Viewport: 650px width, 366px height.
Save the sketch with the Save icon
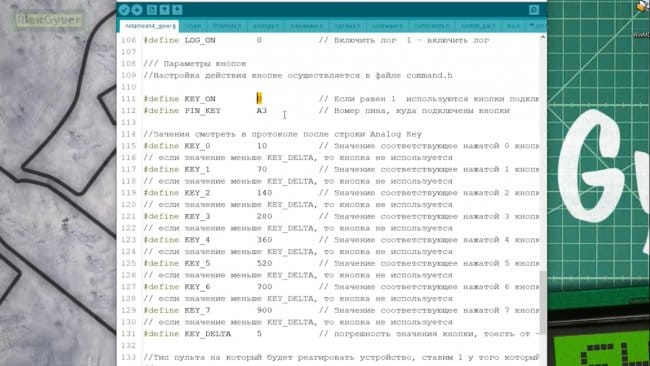point(177,10)
